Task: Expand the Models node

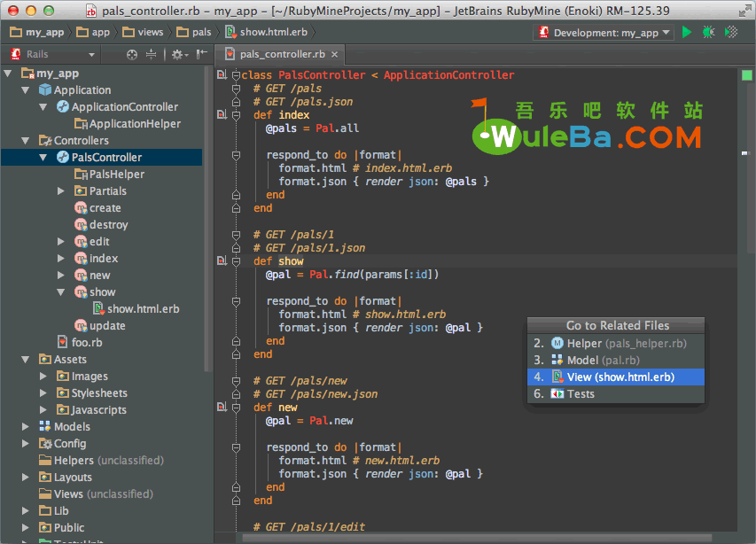Action: (x=26, y=426)
